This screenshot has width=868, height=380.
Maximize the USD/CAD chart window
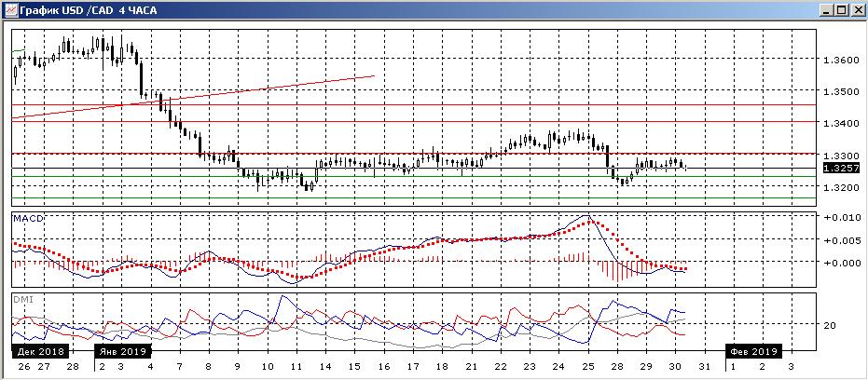(841, 10)
